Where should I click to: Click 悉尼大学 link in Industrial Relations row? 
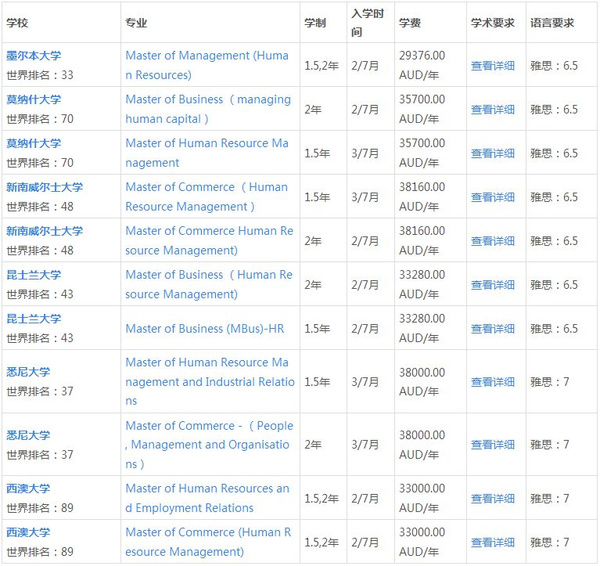pyautogui.click(x=28, y=372)
